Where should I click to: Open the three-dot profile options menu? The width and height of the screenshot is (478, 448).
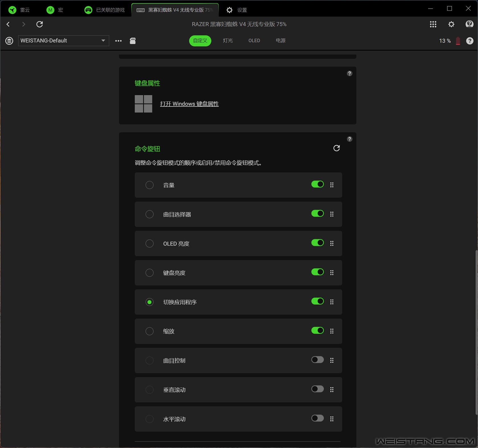(x=118, y=41)
